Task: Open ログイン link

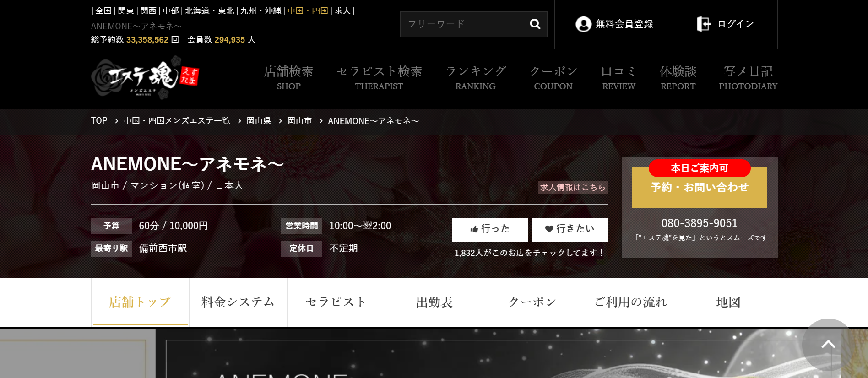Action: coord(725,24)
